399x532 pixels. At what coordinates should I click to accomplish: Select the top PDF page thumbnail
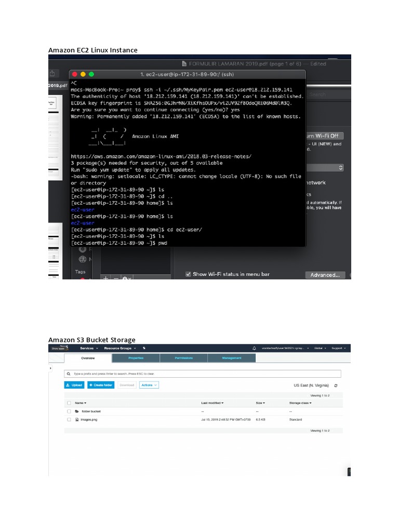point(55,138)
